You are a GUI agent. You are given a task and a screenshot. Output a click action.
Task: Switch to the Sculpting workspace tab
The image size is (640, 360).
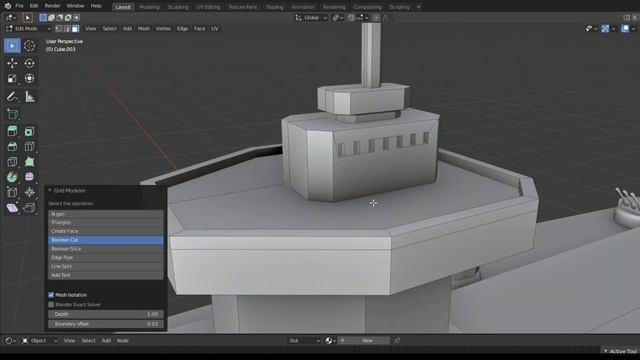click(178, 7)
